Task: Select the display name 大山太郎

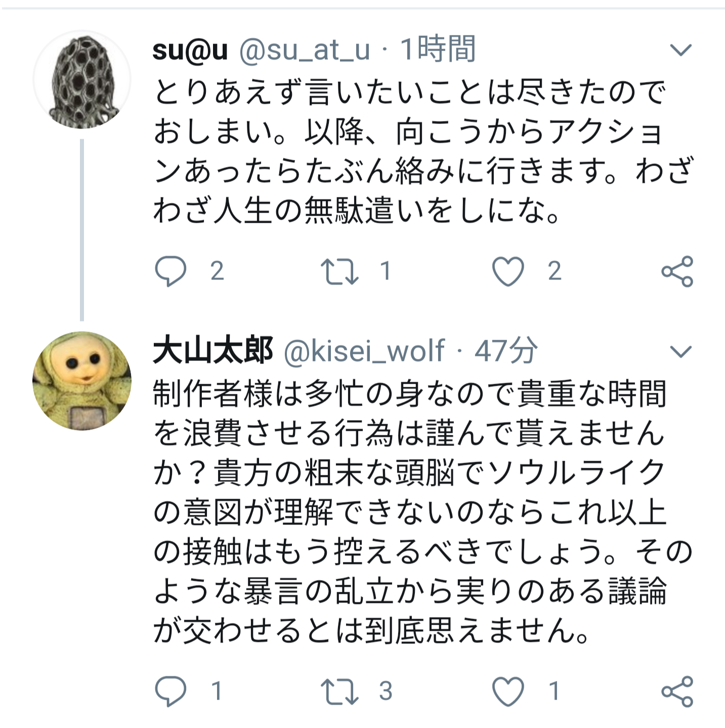Action: [x=213, y=350]
